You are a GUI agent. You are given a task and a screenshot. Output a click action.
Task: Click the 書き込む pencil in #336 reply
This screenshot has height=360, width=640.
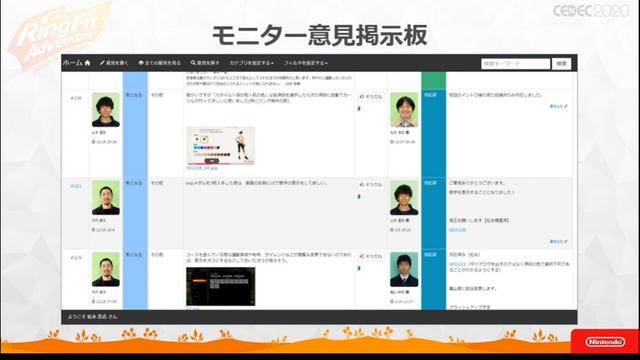coord(558,106)
